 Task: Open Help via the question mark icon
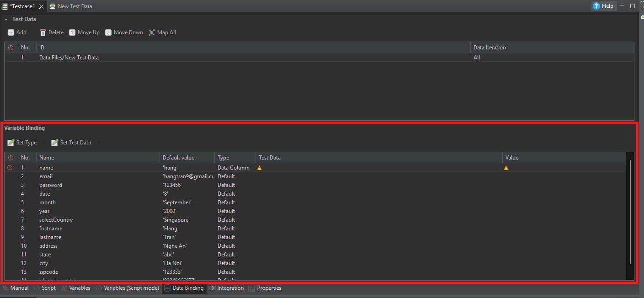click(x=596, y=6)
